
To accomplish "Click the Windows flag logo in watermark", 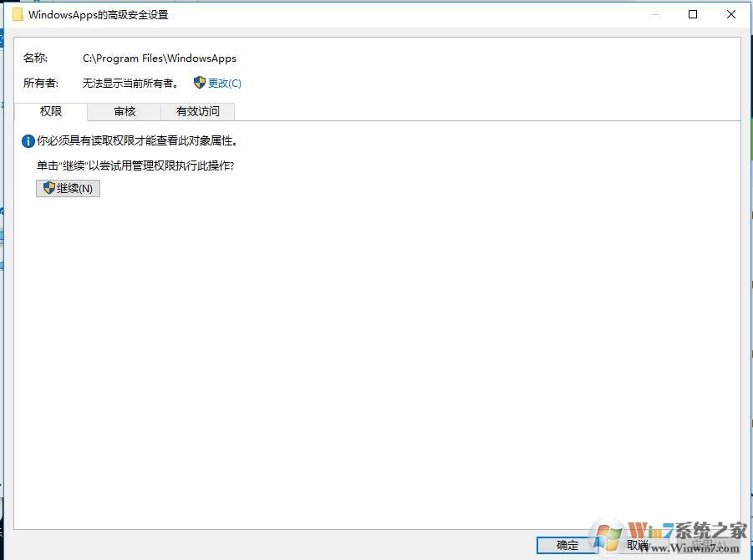I will pyautogui.click(x=608, y=537).
